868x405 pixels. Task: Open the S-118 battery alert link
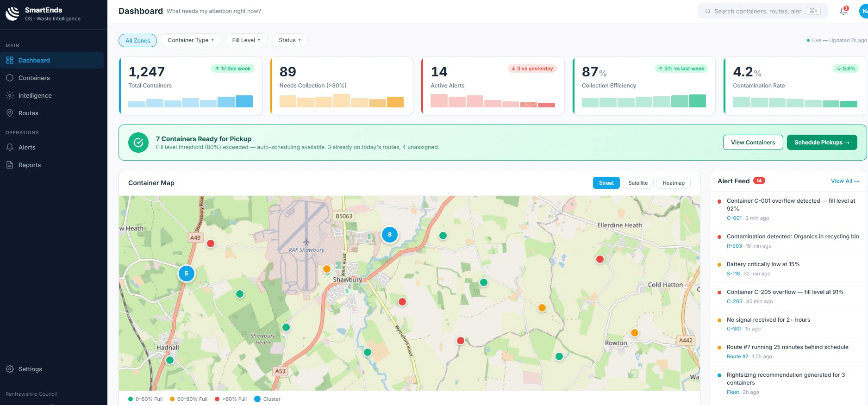tap(733, 274)
